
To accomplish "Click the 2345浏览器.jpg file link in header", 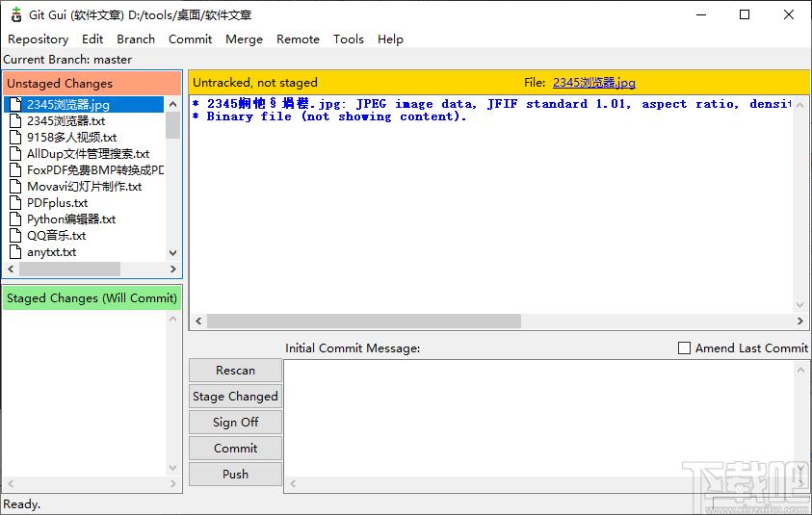I will point(594,83).
